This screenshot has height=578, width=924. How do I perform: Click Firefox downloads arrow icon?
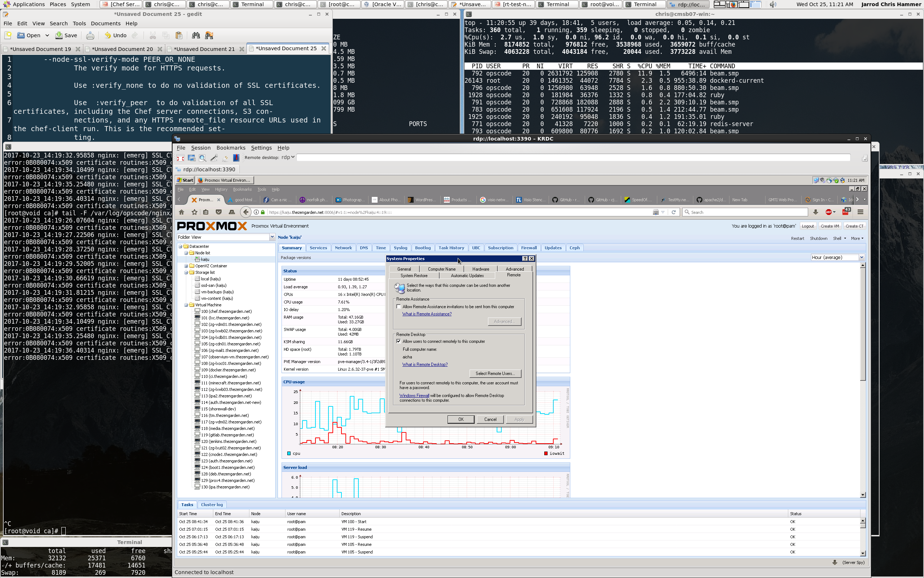click(816, 212)
